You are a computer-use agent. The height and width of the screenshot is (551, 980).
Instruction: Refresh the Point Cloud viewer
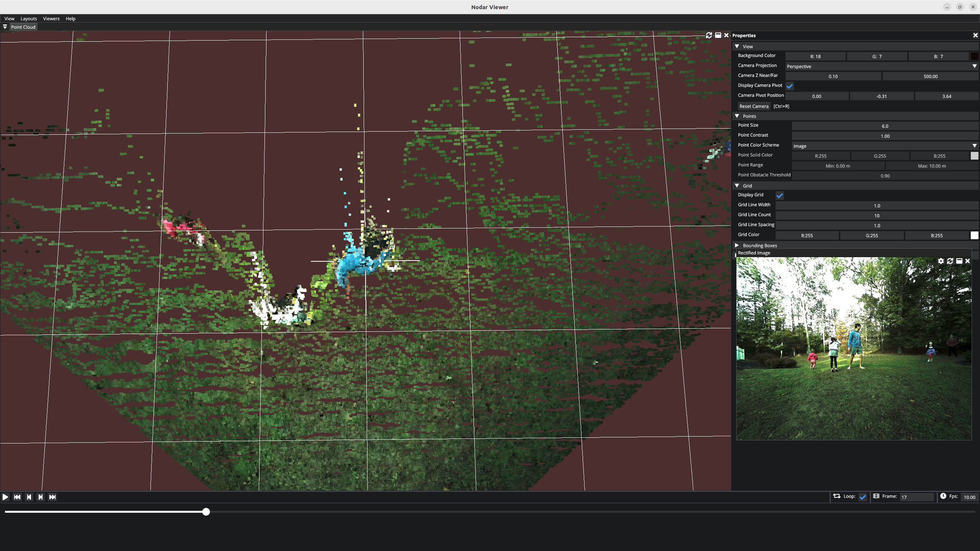click(x=709, y=35)
